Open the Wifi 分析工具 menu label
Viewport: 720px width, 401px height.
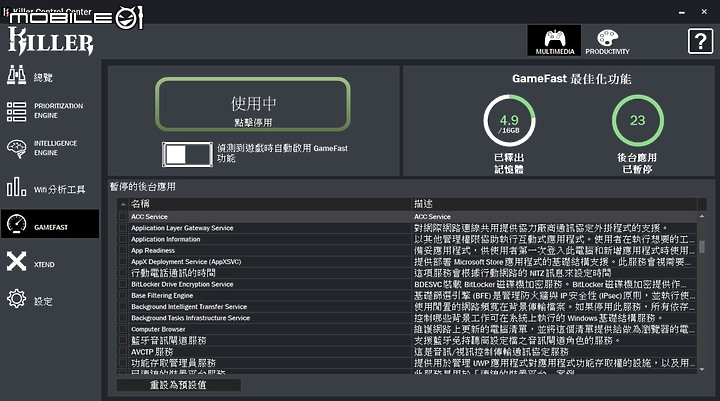point(59,189)
